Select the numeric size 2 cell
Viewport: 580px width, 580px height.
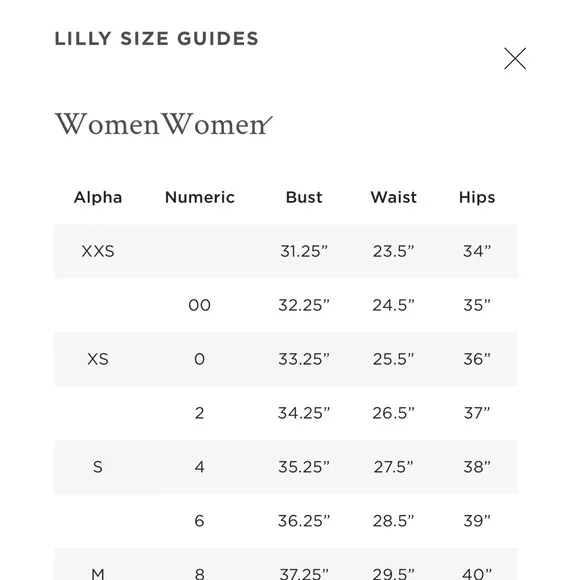tap(199, 413)
